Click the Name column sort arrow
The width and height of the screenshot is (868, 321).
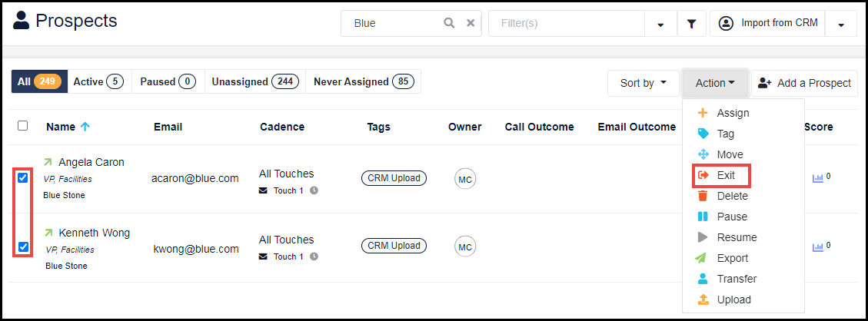85,127
